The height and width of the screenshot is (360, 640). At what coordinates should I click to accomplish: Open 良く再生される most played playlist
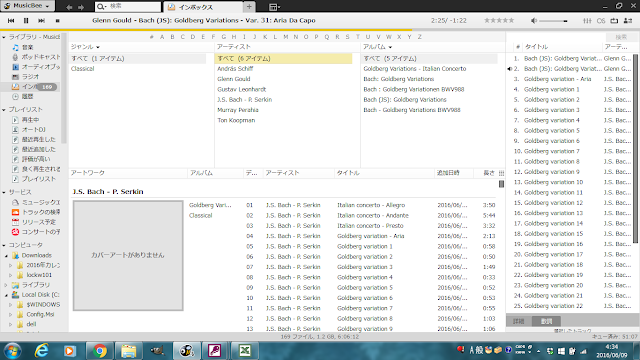coord(36,169)
